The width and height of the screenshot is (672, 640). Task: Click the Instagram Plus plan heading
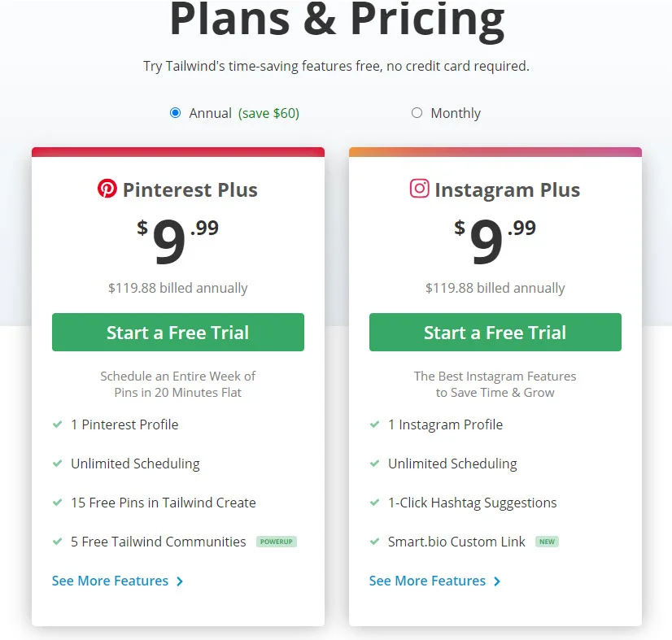pyautogui.click(x=507, y=190)
